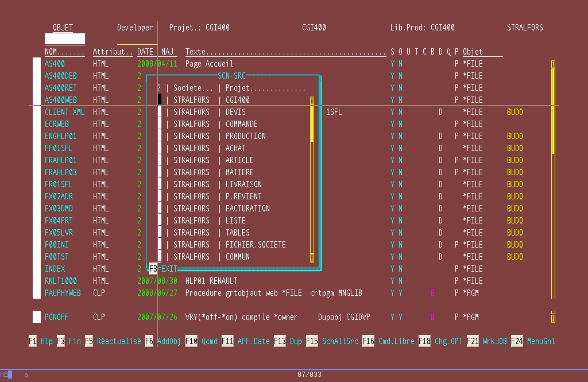Viewport: 588px width, 382px height.
Task: Click F18 Chg.OPT function key
Action: pyautogui.click(x=440, y=341)
